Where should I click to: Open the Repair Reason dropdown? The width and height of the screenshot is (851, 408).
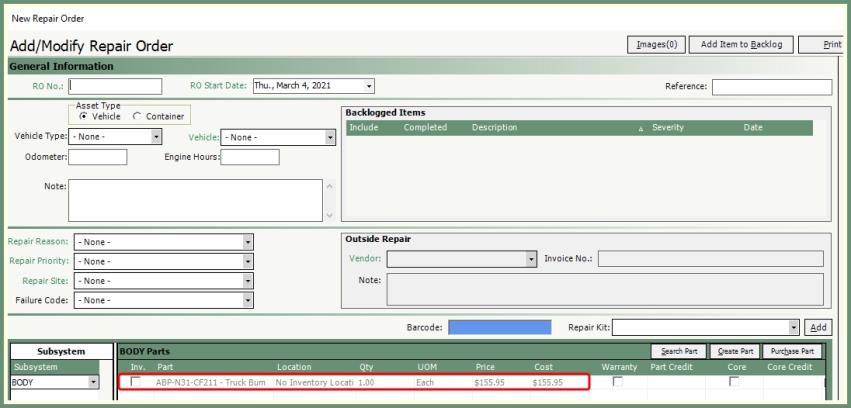tap(248, 242)
